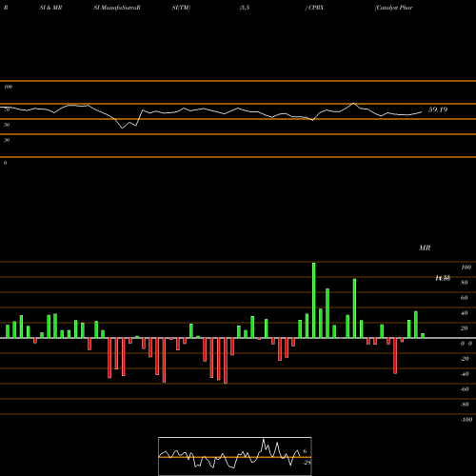Image resolution: width=476 pixels, height=476 pixels.
Task: Click the '(Catalyst Phar' company name text
Action: click(x=394, y=8)
